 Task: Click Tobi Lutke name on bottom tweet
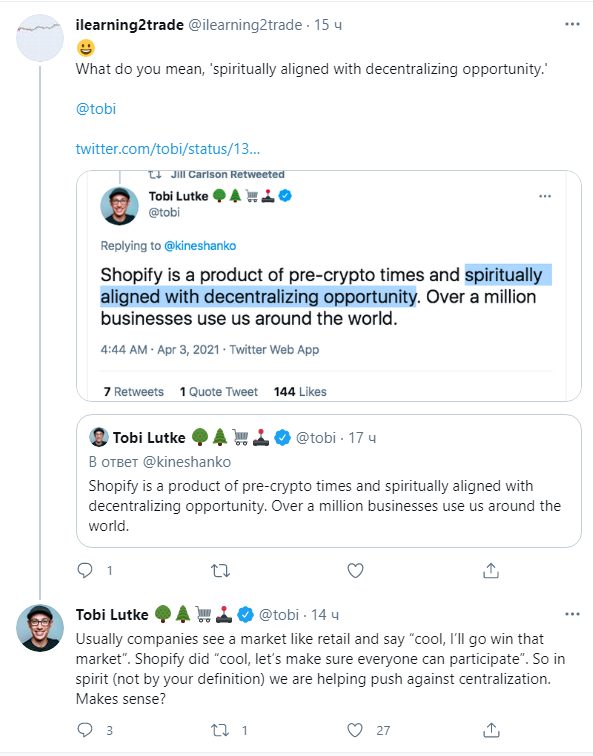click(x=112, y=615)
